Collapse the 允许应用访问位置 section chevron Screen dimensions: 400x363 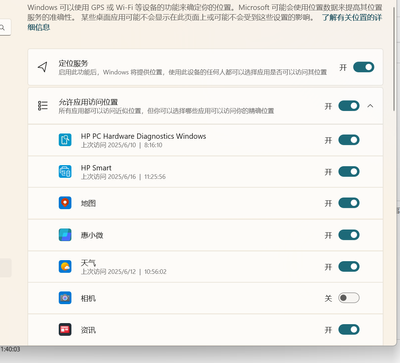[x=370, y=106]
